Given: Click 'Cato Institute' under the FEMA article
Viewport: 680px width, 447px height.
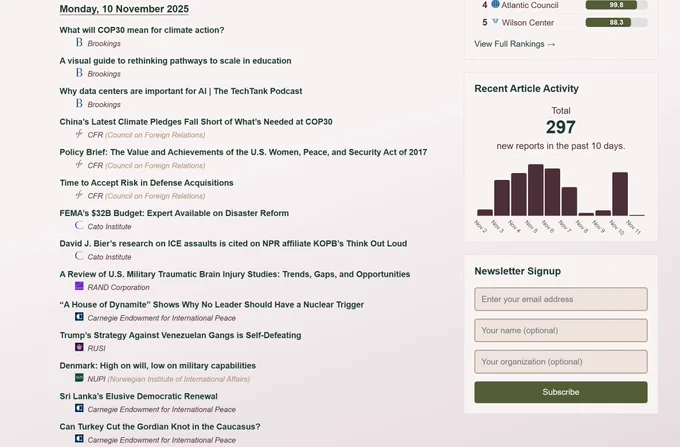Looking at the screenshot, I should [x=109, y=226].
